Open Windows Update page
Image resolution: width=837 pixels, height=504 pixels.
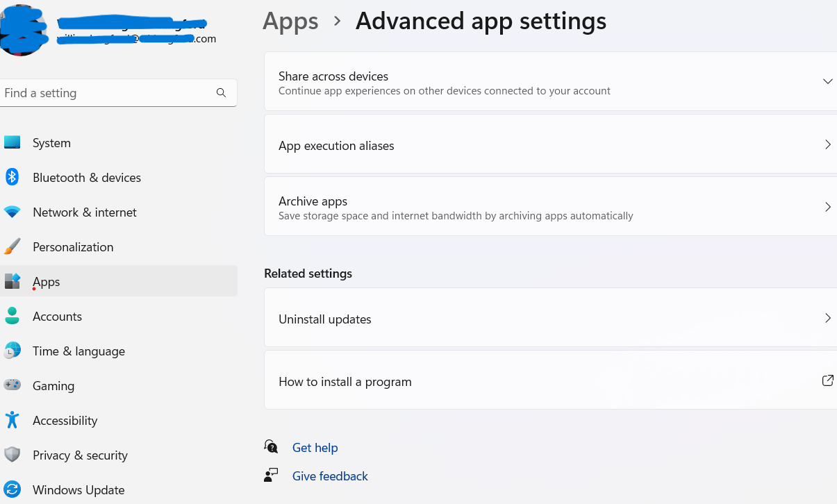78,490
